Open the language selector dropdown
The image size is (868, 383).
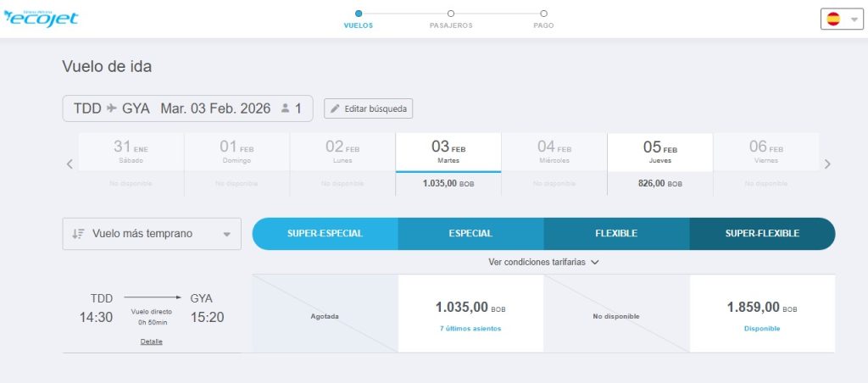(853, 19)
